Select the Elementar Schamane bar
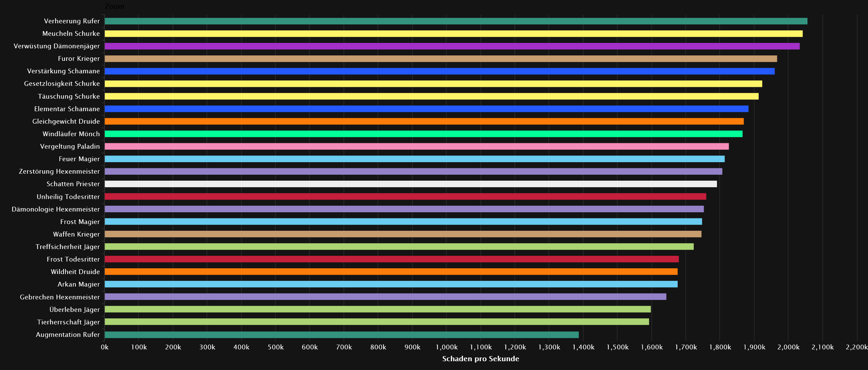Viewport: 868px width, 370px height. [x=427, y=109]
